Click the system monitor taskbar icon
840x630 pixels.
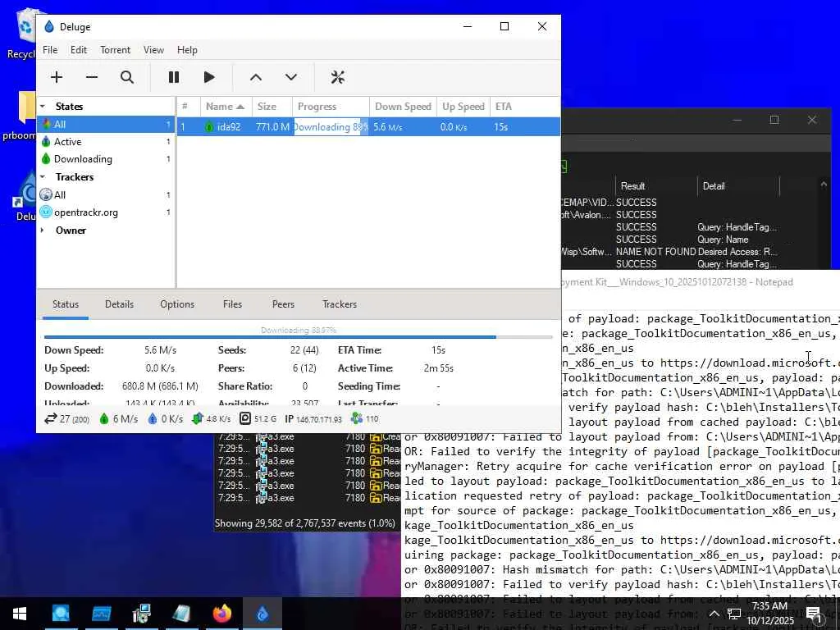pyautogui.click(x=101, y=614)
